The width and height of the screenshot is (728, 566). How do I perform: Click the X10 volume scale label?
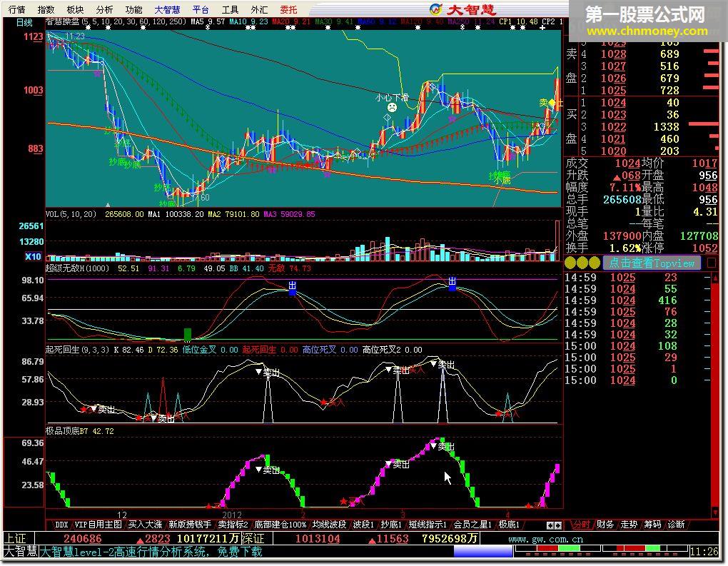(x=33, y=256)
